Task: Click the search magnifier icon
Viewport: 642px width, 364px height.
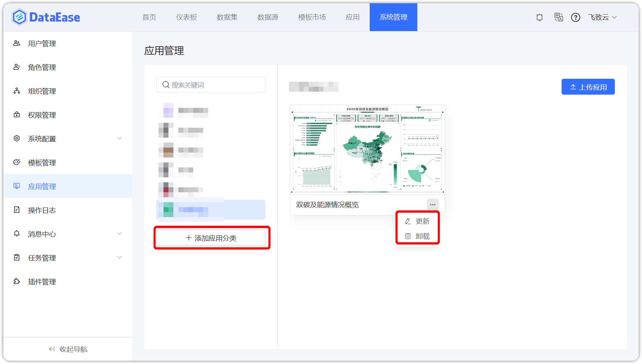Action: [166, 85]
